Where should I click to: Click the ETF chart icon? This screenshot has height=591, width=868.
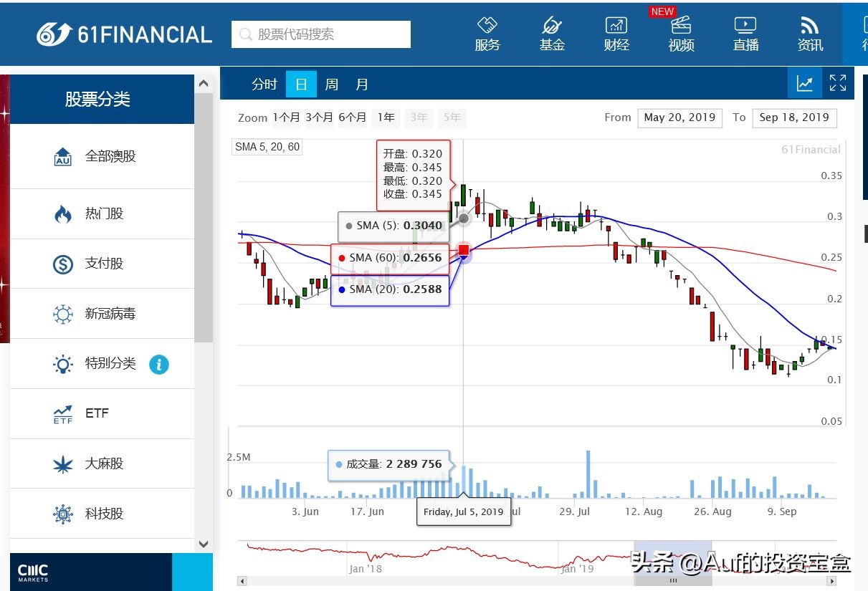click(63, 414)
